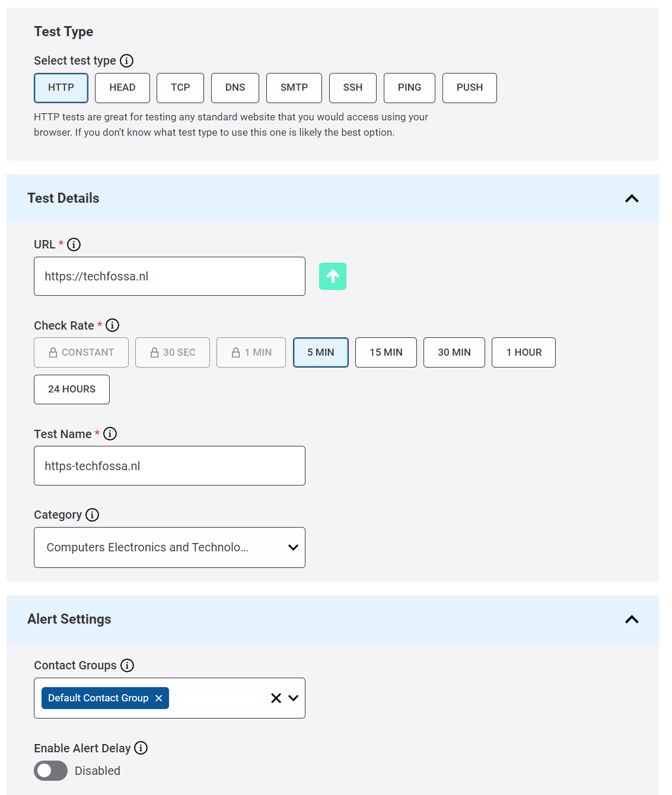Remove the Default Contact Group tag

pyautogui.click(x=159, y=698)
